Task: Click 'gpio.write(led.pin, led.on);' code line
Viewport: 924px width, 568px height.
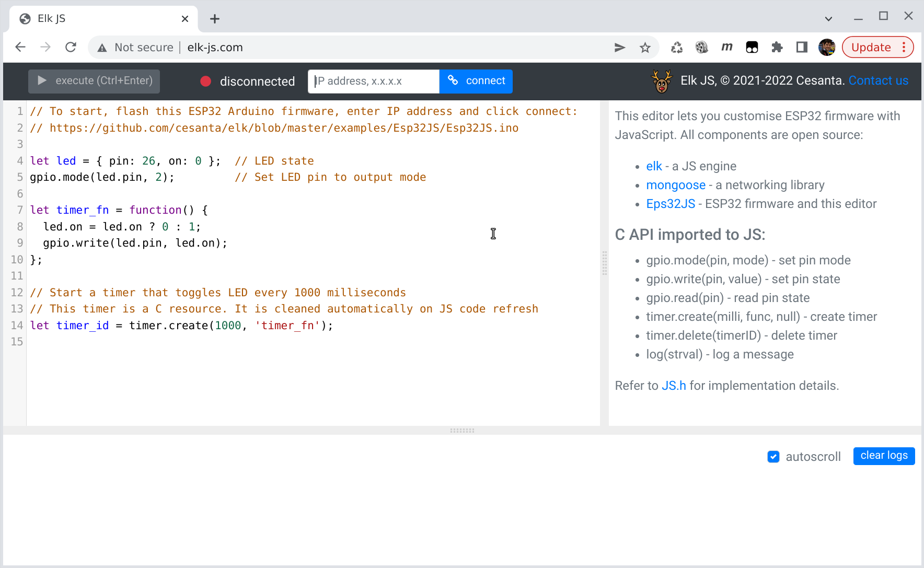Action: 135,243
